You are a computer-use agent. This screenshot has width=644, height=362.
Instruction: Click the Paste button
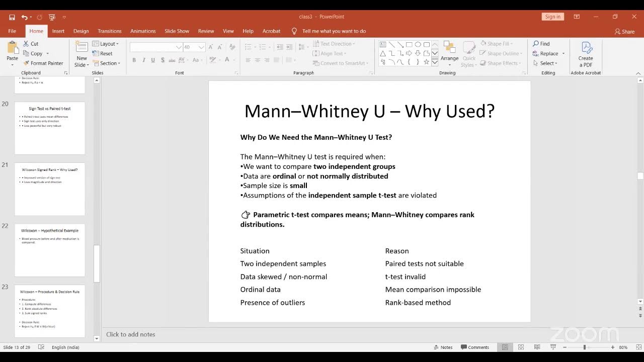click(x=13, y=54)
